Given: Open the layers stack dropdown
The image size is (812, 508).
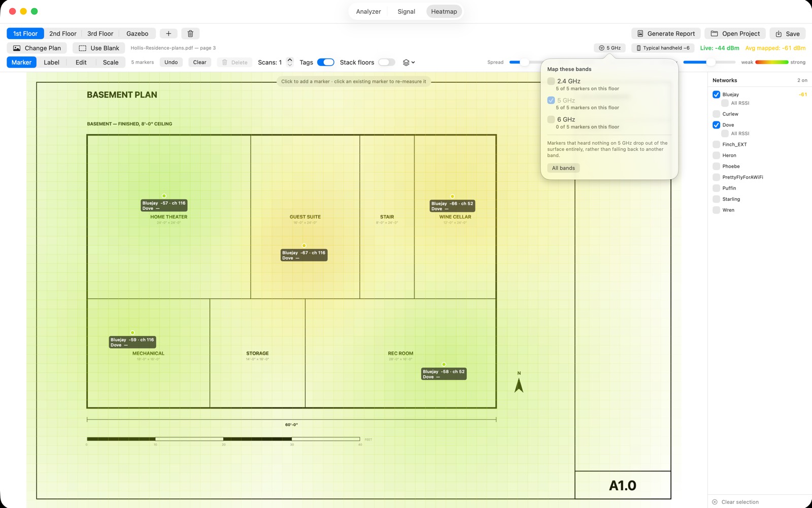Looking at the screenshot, I should coord(409,62).
